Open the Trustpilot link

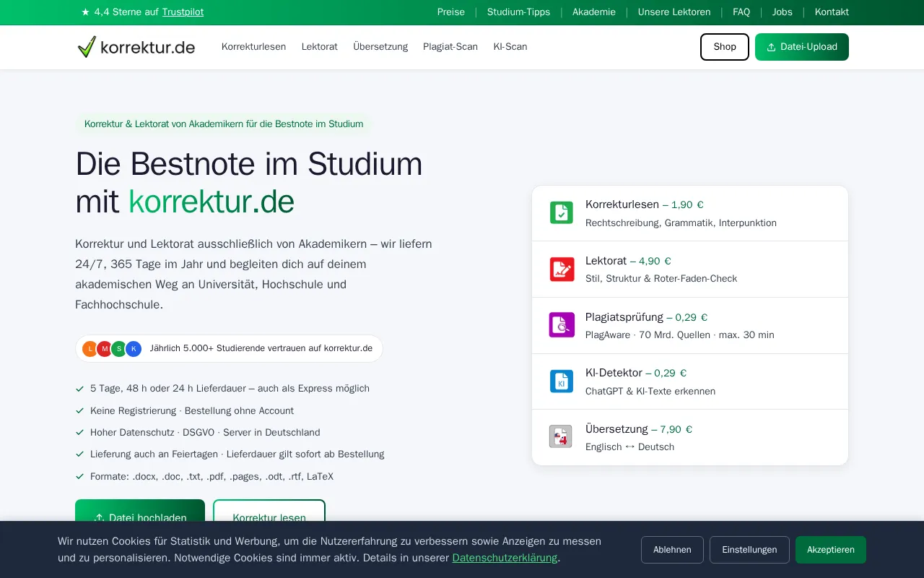tap(183, 12)
